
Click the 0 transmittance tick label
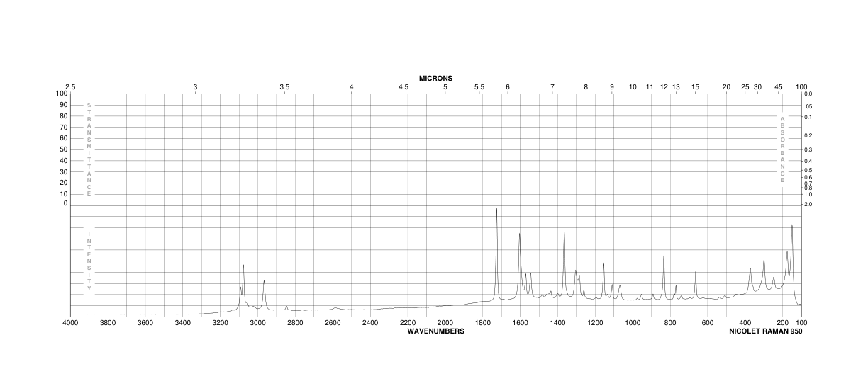(x=65, y=203)
